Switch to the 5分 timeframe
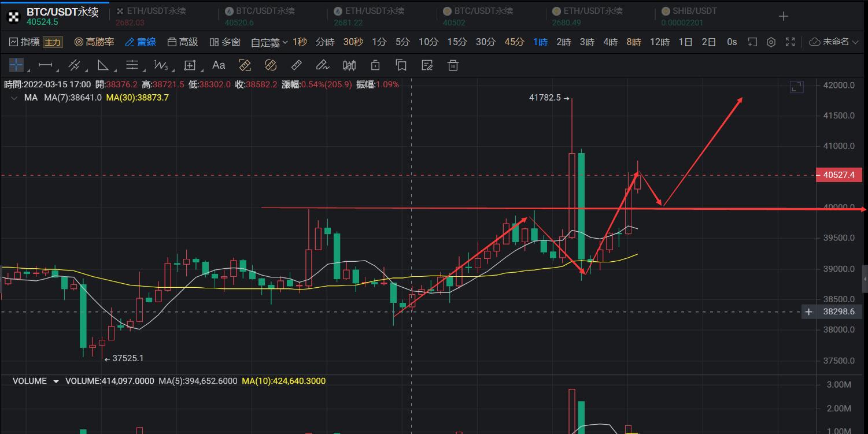 tap(402, 42)
